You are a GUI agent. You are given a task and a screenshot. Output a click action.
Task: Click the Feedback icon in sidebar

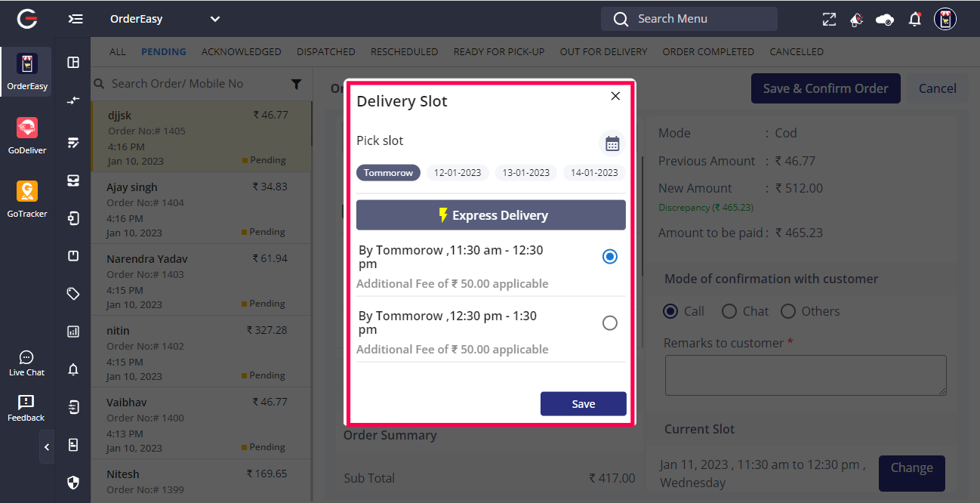[26, 408]
